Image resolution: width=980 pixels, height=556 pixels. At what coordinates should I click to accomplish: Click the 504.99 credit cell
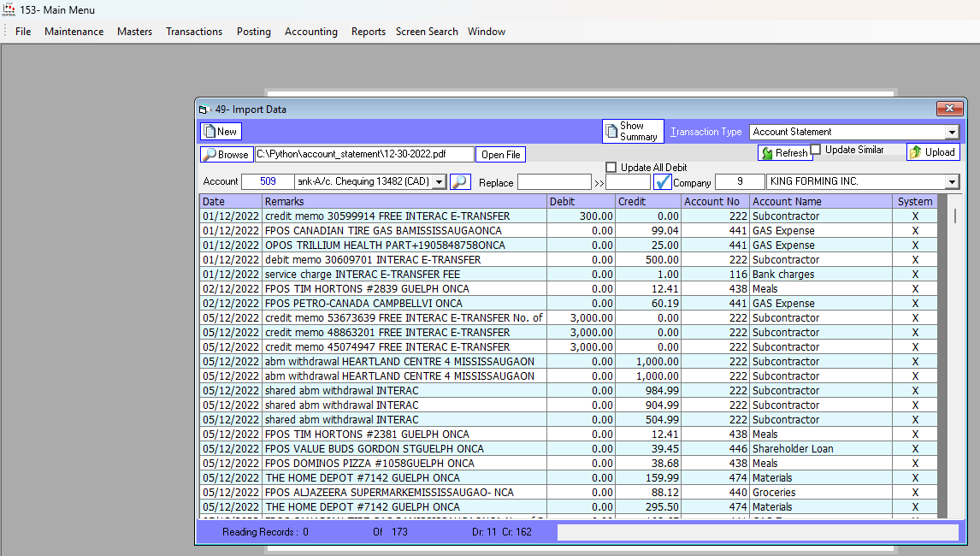pos(648,420)
